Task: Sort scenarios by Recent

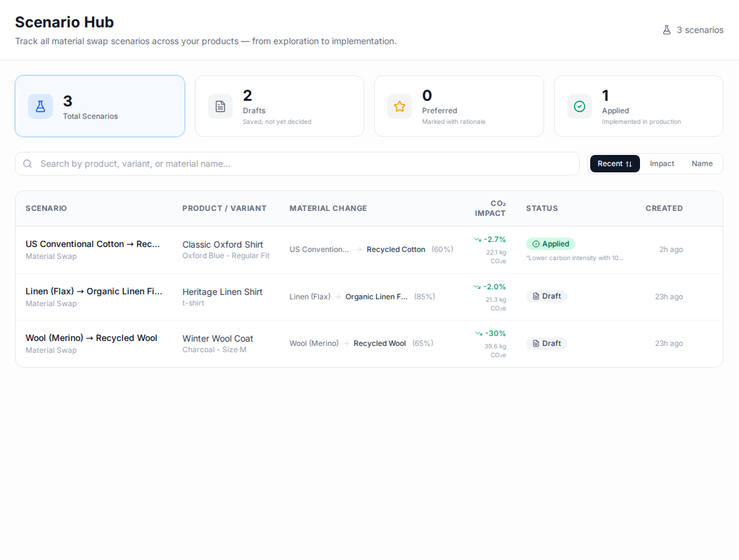Action: pyautogui.click(x=614, y=164)
